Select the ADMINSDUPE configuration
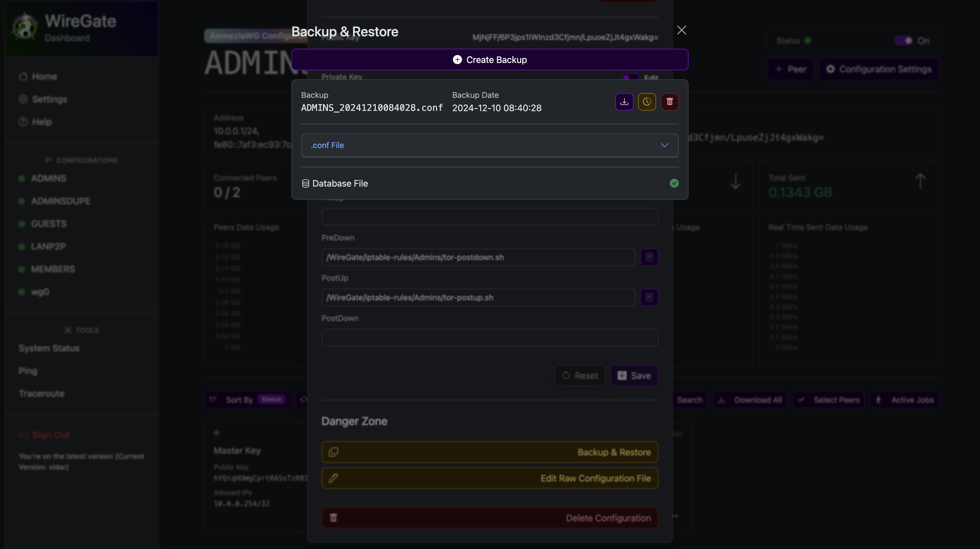The image size is (980, 549). 60,201
